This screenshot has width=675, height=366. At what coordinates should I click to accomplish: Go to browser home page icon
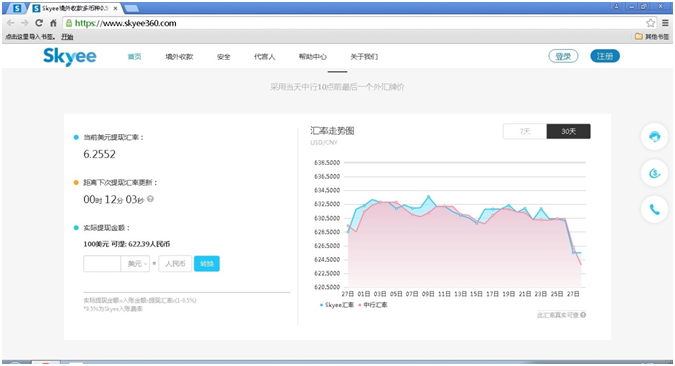click(x=53, y=23)
